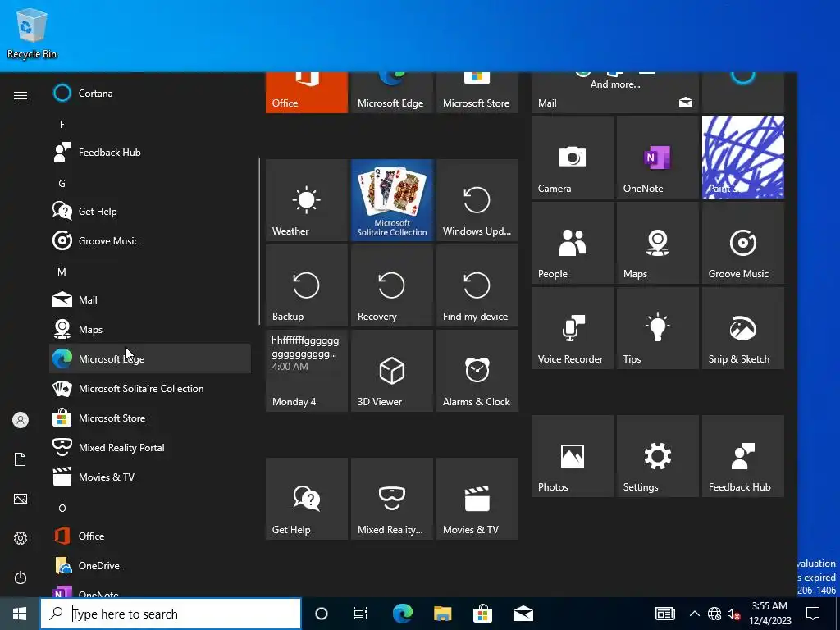Click the Recycle Bin desktop icon

(x=32, y=33)
